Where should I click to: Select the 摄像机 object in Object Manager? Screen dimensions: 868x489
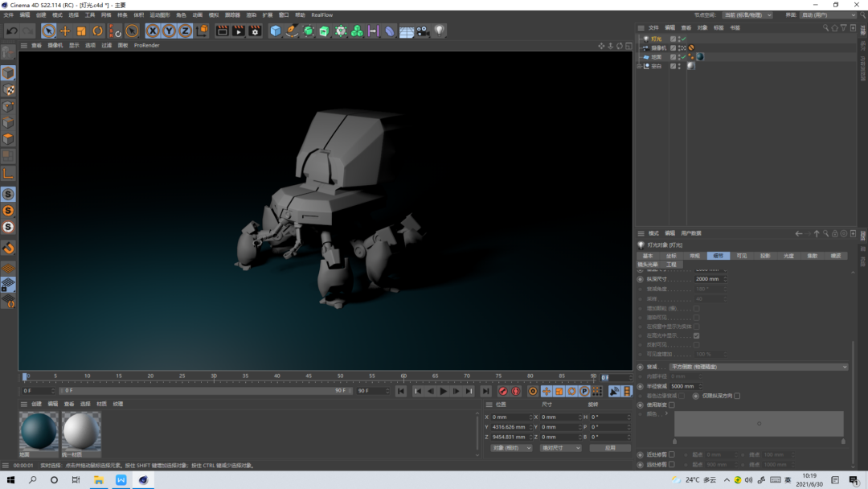[x=658, y=48]
